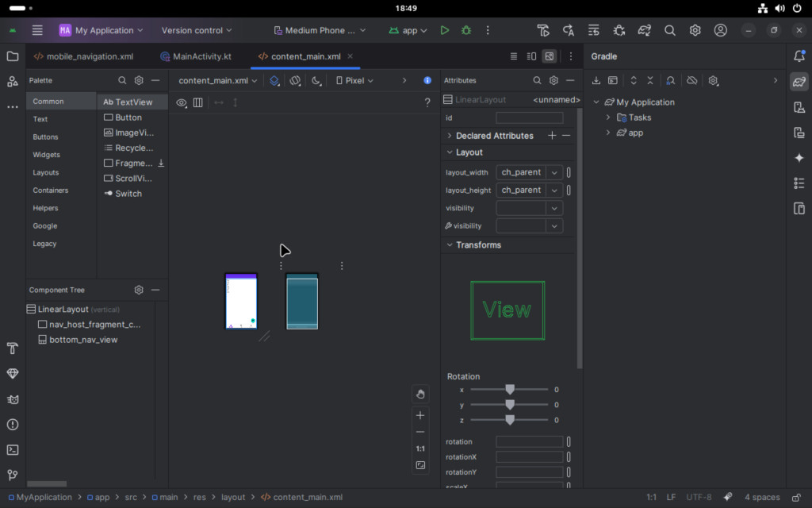This screenshot has height=508, width=812.
Task: Click the Rotation x slider thumb
Action: point(509,390)
